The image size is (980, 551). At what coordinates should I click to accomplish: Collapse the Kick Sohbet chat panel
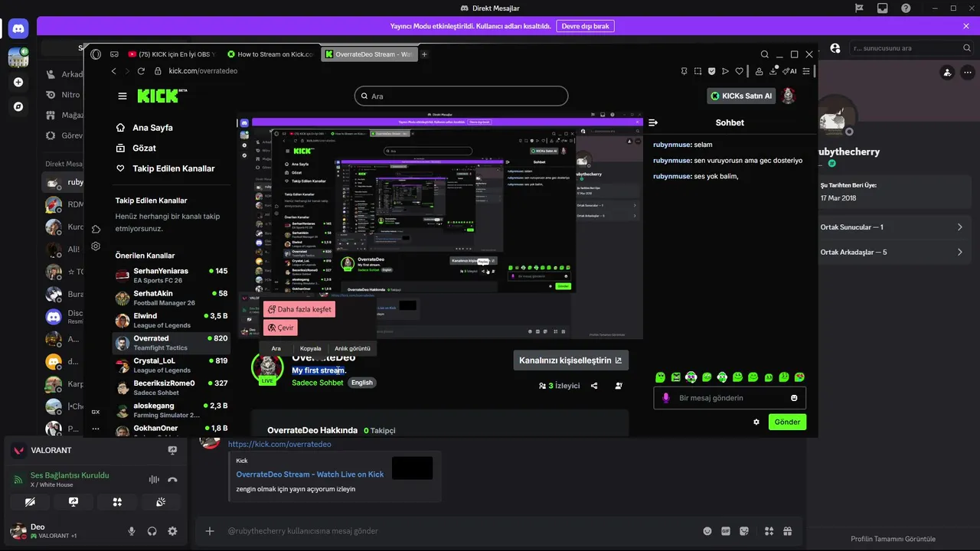click(653, 122)
